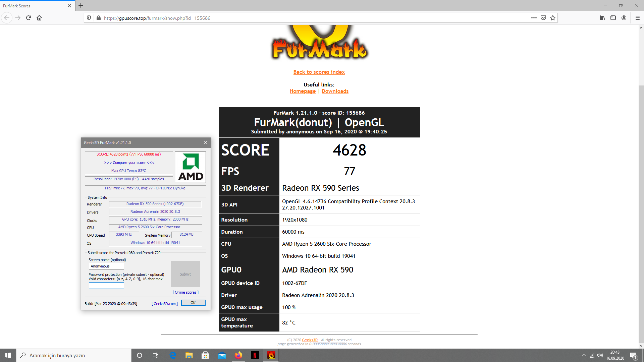Select the score value 4628
Viewport: 644px width, 362px height.
point(350,150)
